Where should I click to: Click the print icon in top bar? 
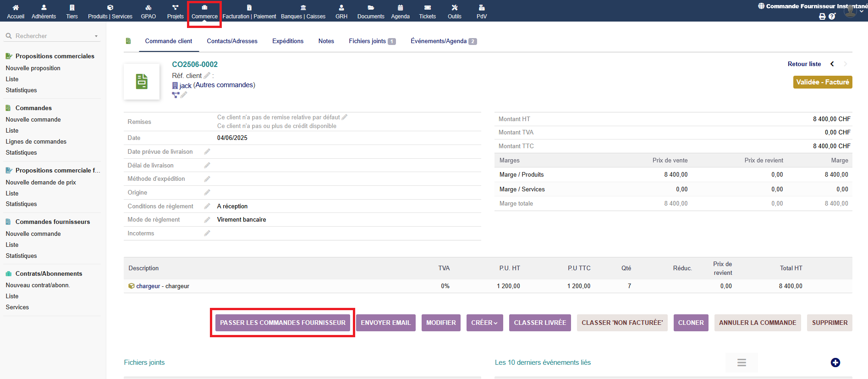(x=822, y=17)
